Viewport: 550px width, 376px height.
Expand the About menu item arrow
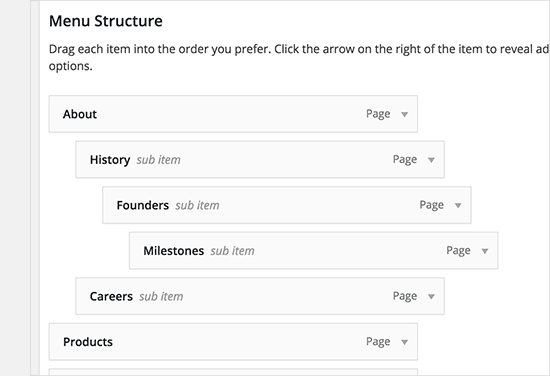404,114
